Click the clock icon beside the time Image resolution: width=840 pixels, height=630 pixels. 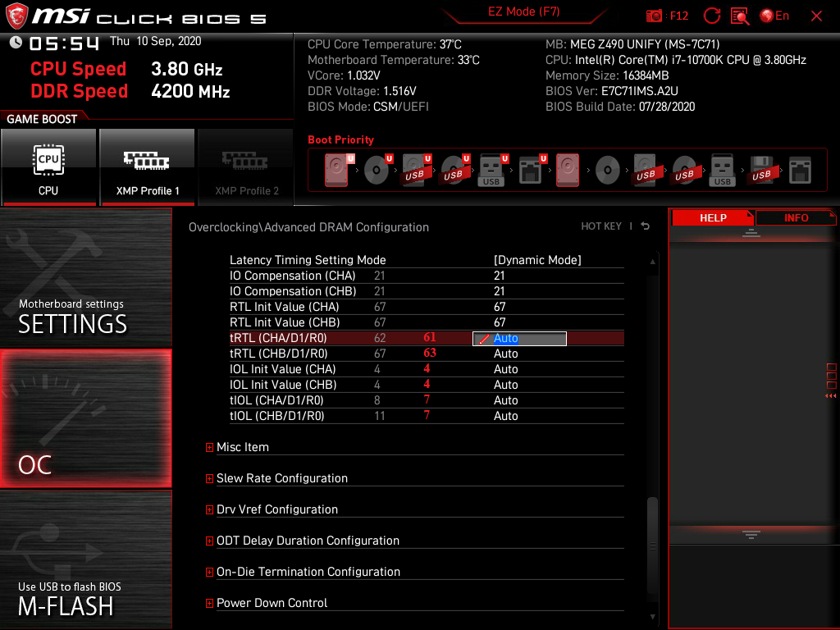pyautogui.click(x=16, y=43)
